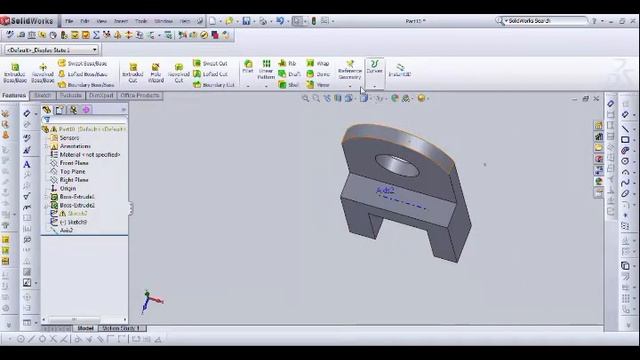Open the File menu
The height and width of the screenshot is (360, 640).
coord(69,21)
